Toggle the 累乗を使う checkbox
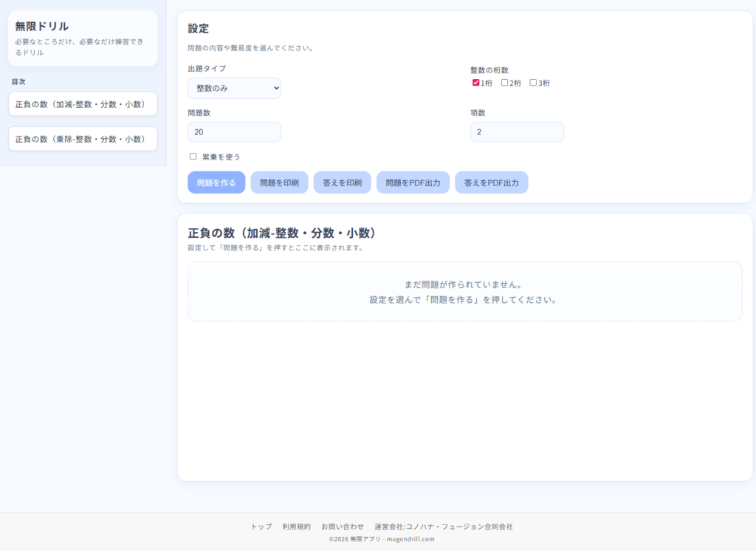The height and width of the screenshot is (551, 756). [193, 157]
